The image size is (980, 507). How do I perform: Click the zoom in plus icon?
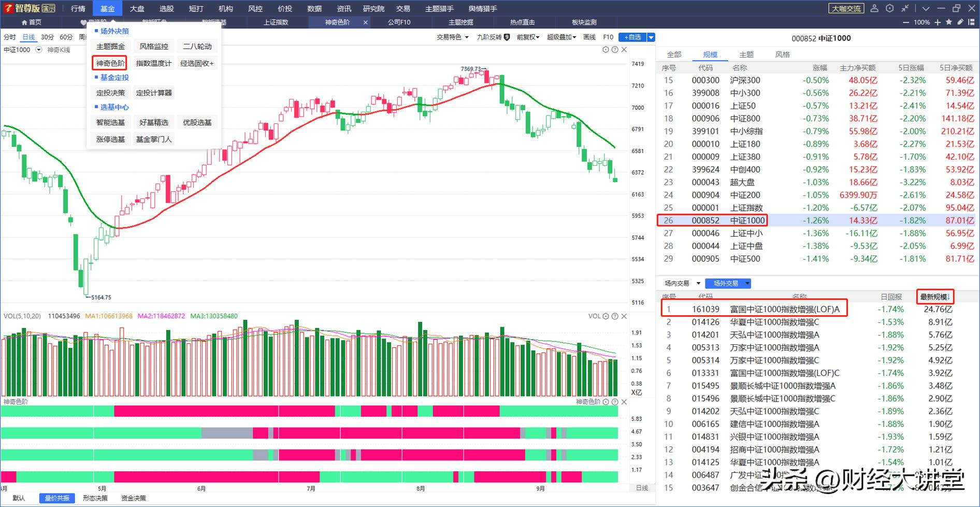[938, 22]
